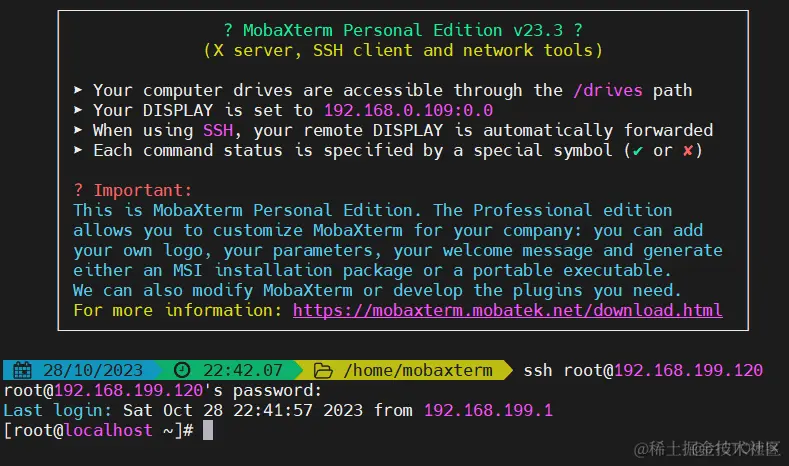Image resolution: width=789 pixels, height=466 pixels.
Task: Click the date 28/10/2023 in prompt
Action: pyautogui.click(x=93, y=370)
